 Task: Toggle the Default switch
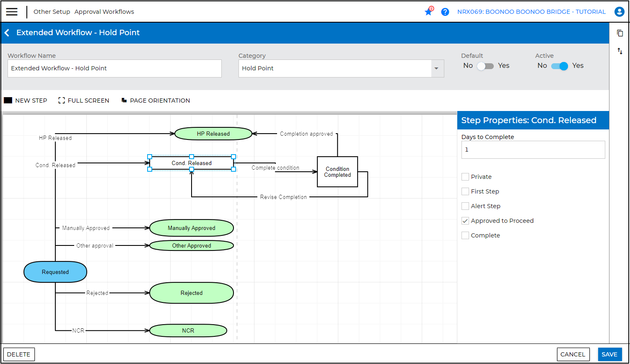coord(485,66)
